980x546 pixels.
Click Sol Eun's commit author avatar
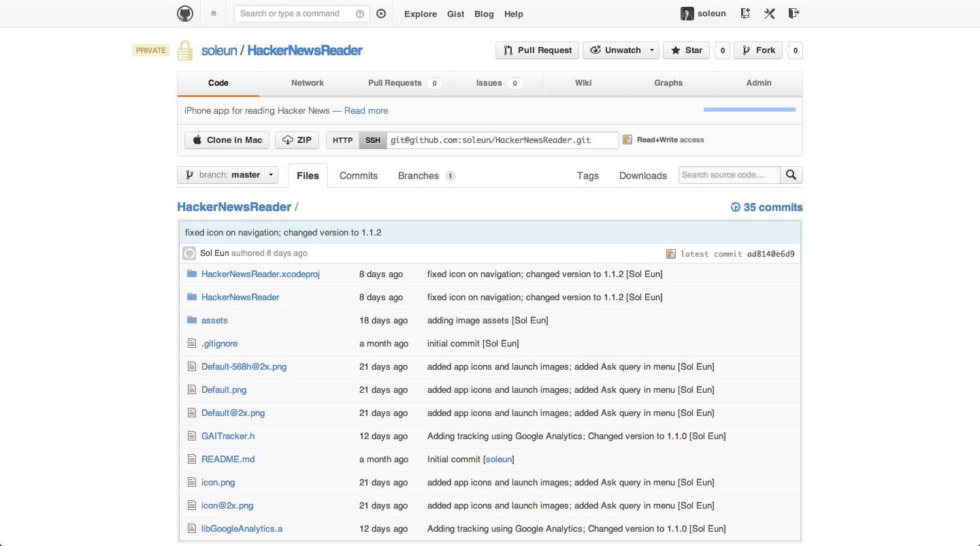coord(189,253)
